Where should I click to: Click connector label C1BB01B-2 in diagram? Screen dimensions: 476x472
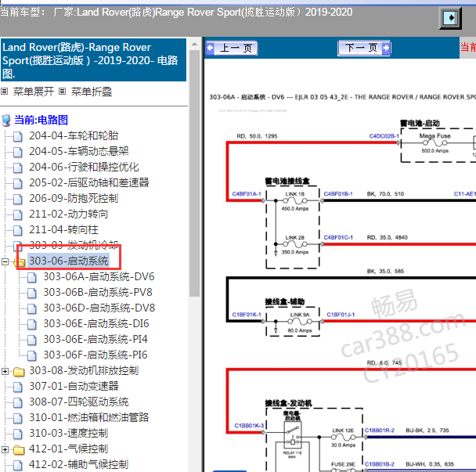tap(380, 464)
